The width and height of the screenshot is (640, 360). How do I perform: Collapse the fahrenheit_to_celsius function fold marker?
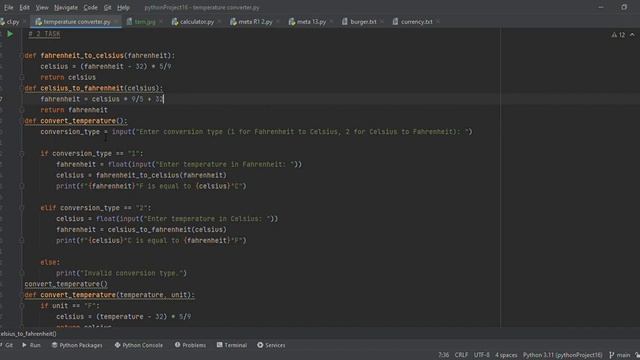coord(22,56)
